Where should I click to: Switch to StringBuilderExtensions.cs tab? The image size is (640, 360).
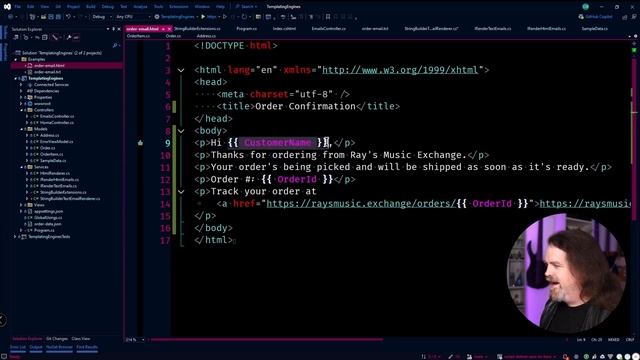[197, 29]
